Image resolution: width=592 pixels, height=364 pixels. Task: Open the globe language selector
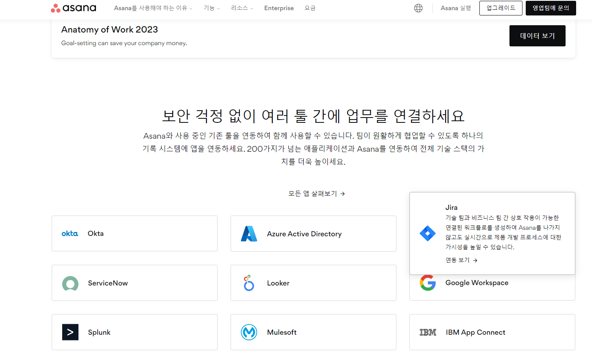418,8
